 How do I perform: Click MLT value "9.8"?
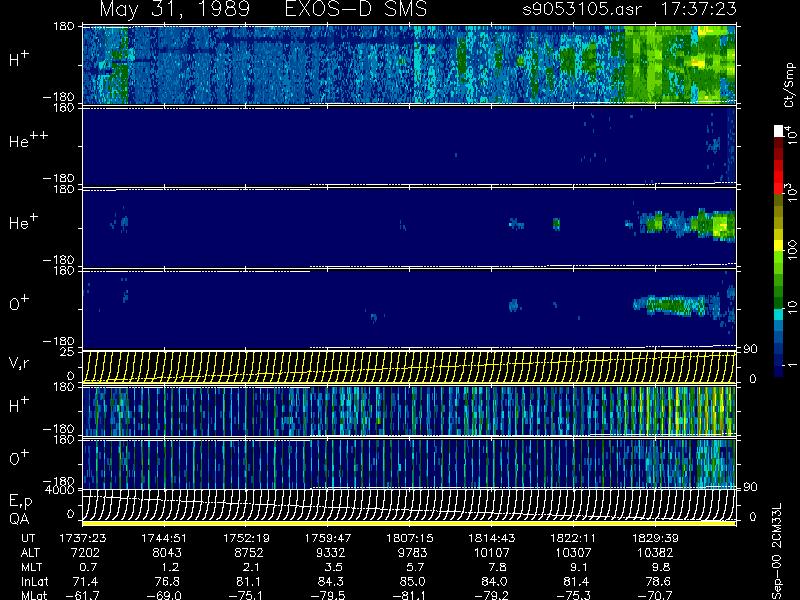(661, 567)
